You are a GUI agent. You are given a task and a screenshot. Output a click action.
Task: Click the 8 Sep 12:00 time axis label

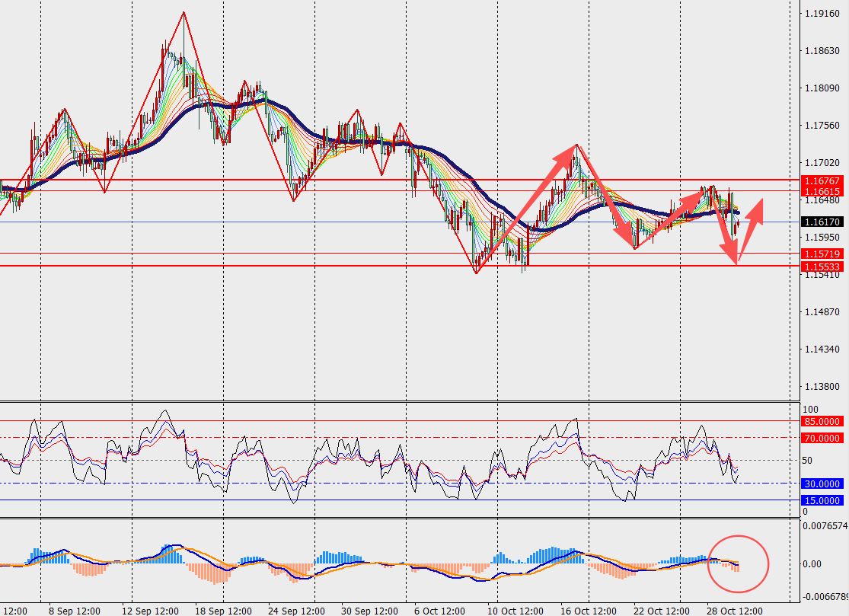click(75, 611)
